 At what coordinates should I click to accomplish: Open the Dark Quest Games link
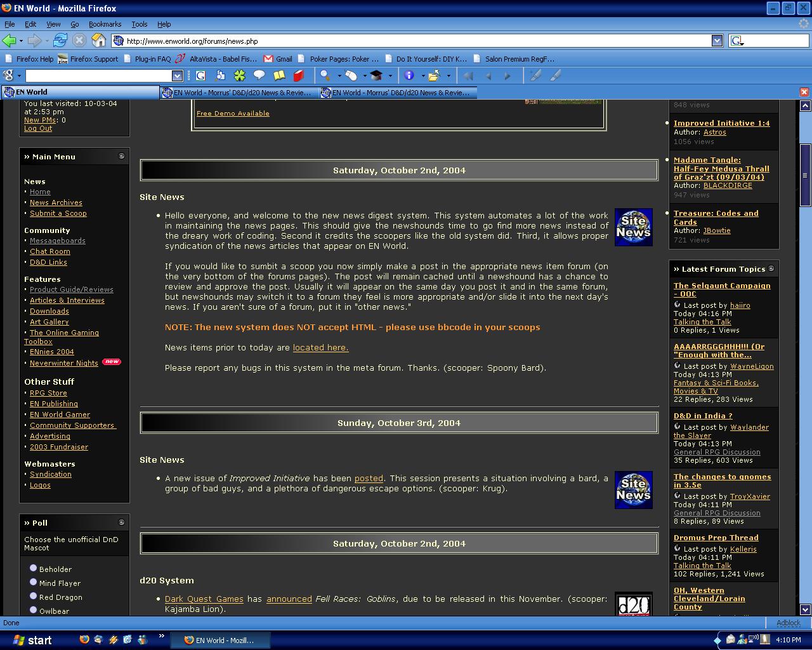[x=204, y=599]
